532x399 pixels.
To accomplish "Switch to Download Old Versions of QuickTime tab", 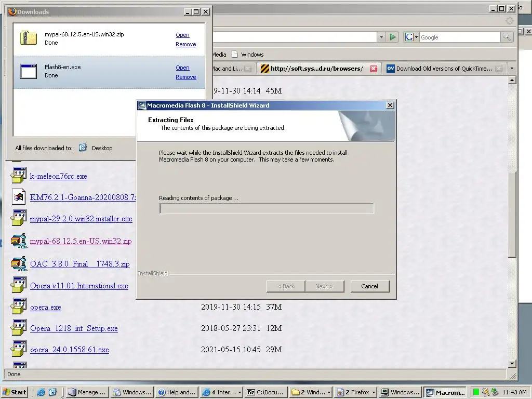I will pyautogui.click(x=445, y=69).
